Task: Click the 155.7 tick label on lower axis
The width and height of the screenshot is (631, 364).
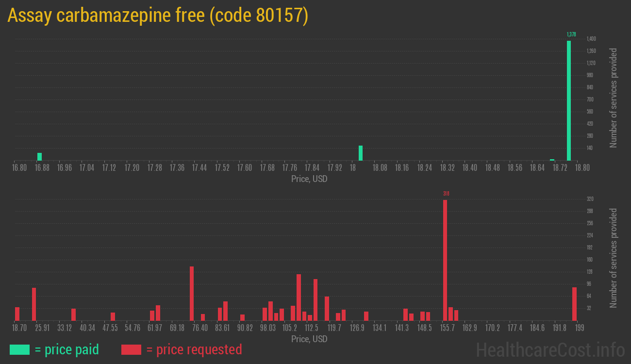Action: coord(447,328)
